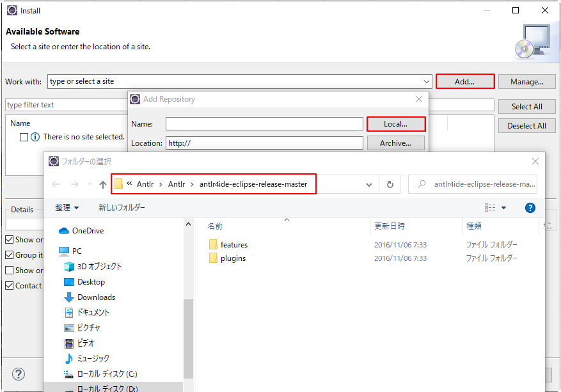Open the Work with site dropdown
This screenshot has height=392, width=561.
coord(427,81)
